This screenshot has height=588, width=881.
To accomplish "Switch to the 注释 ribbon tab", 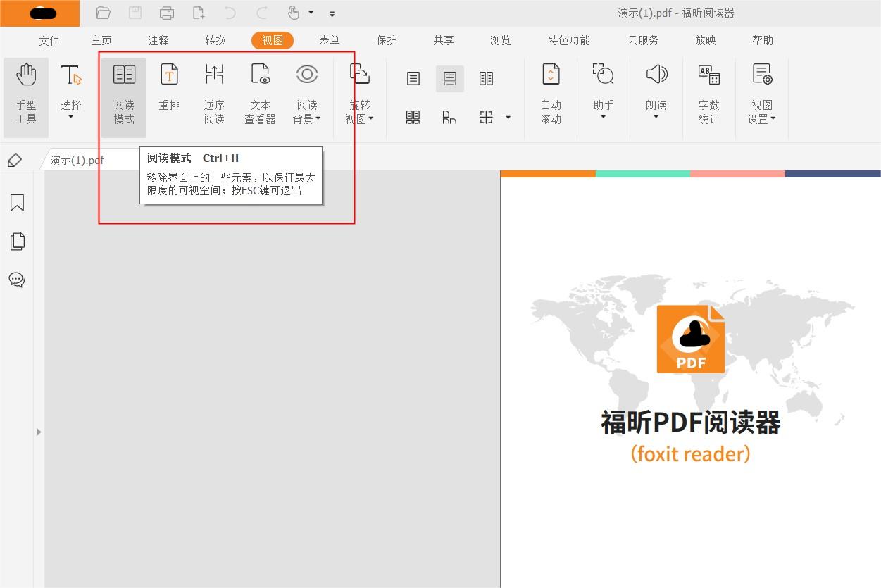I will point(158,40).
